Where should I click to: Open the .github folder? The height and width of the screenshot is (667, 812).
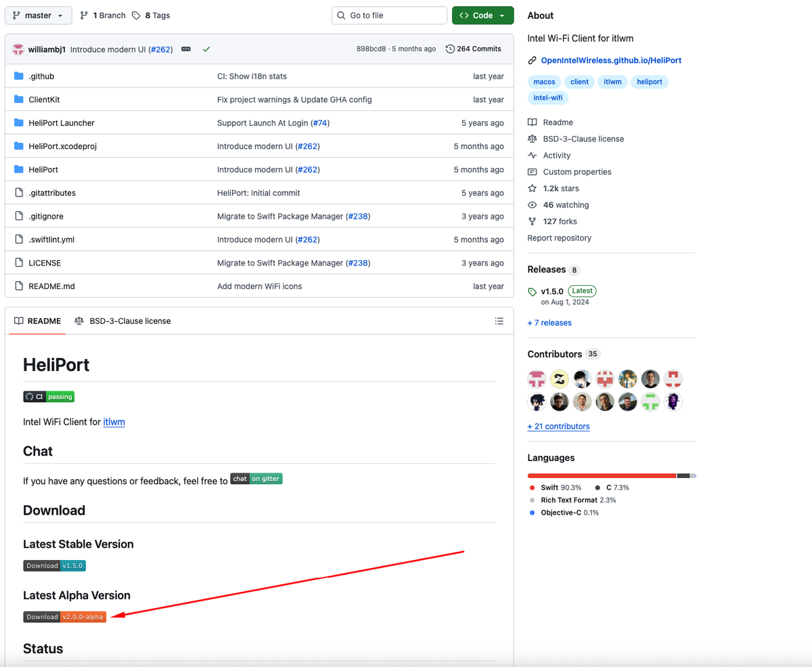(41, 77)
